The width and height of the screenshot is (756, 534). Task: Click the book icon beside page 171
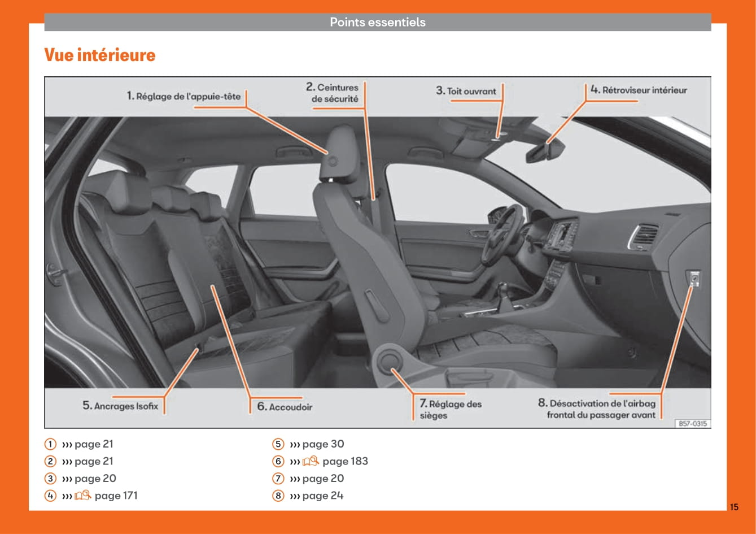[82, 496]
